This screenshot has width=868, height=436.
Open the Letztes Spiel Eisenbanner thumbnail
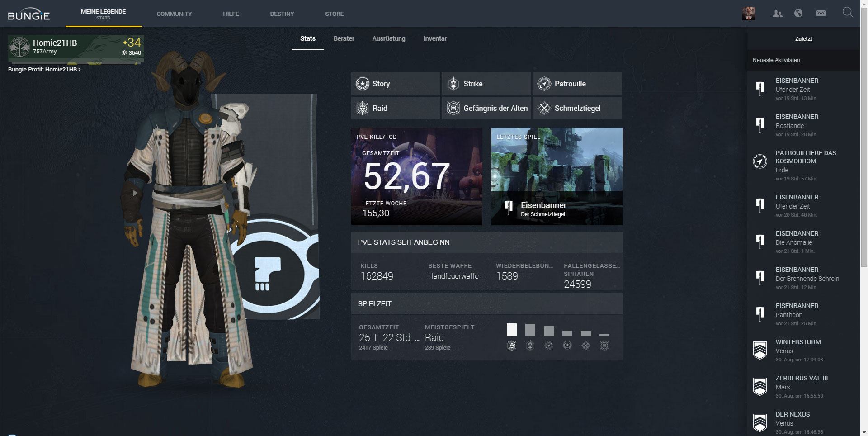point(557,176)
